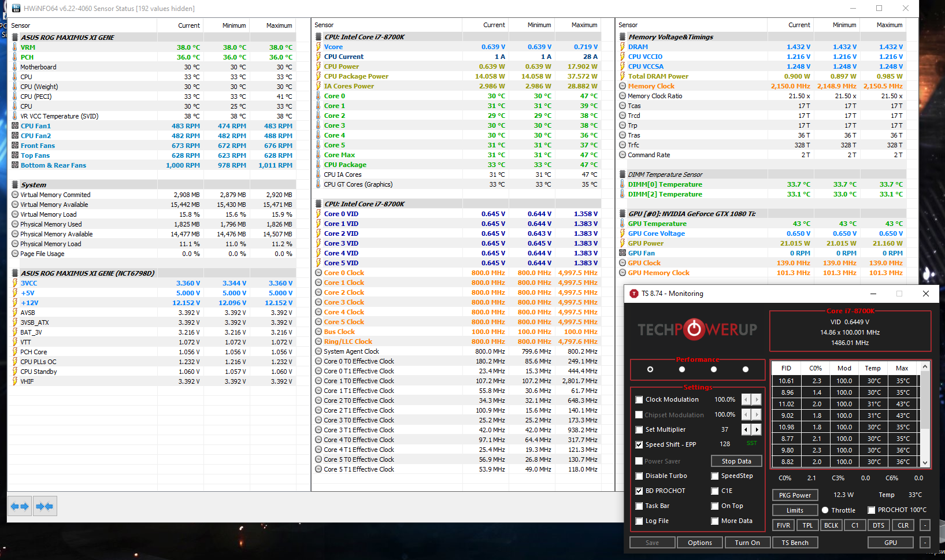The image size is (945, 560).
Task: Open the PKG Power button
Action: coord(795,495)
